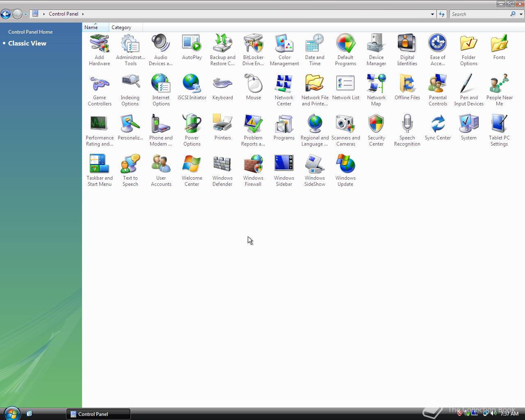Open Digital Identities
Image resolution: width=525 pixels, height=420 pixels.
(x=407, y=50)
